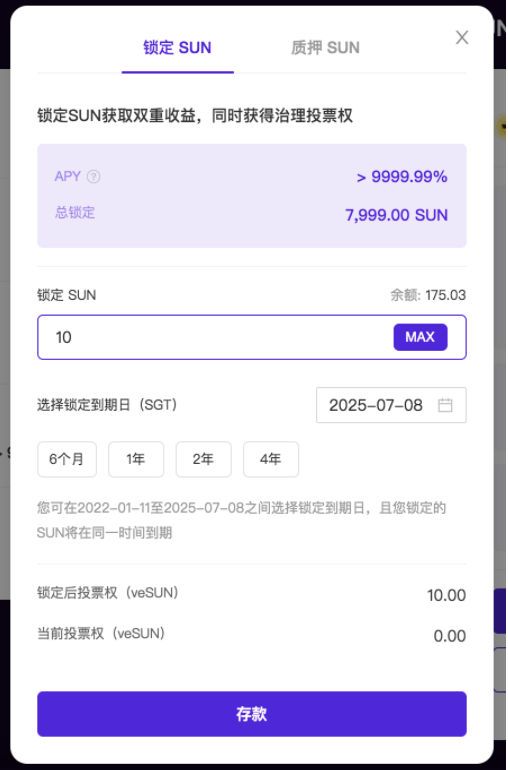This screenshot has height=770, width=508.
Task: Select the 1年 lock duration
Action: [x=136, y=459]
